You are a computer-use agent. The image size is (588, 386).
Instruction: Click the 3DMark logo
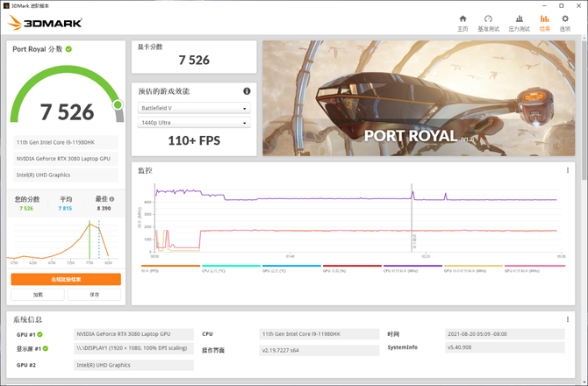[45, 23]
